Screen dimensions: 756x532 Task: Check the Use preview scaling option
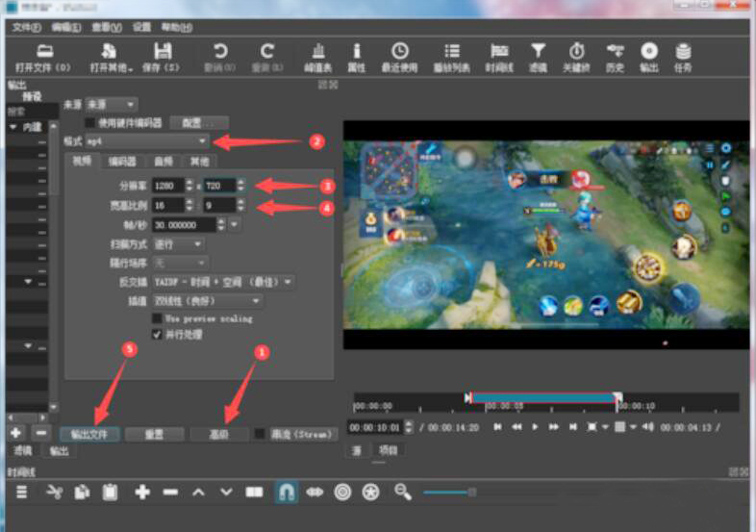click(x=157, y=318)
